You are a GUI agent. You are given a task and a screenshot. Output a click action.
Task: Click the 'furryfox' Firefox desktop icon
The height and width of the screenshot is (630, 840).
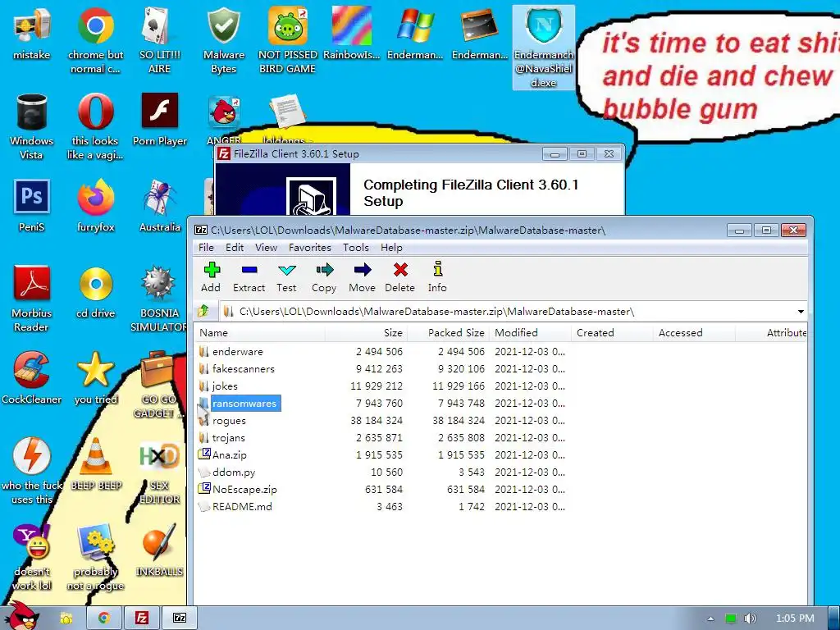tap(95, 206)
